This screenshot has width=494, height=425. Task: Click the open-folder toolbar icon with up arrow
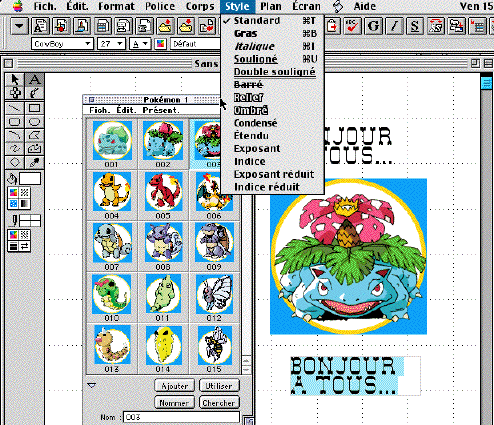pyautogui.click(x=165, y=26)
